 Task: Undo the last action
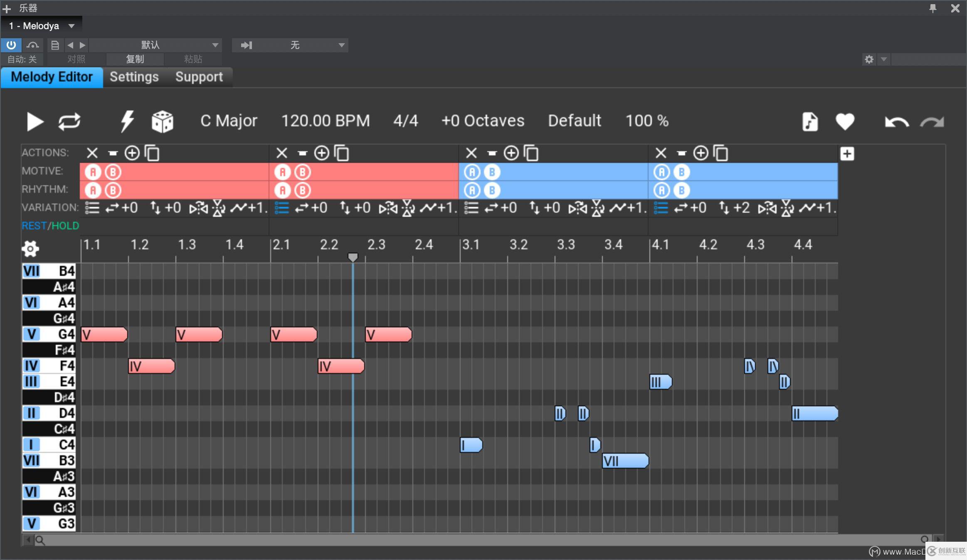(897, 122)
